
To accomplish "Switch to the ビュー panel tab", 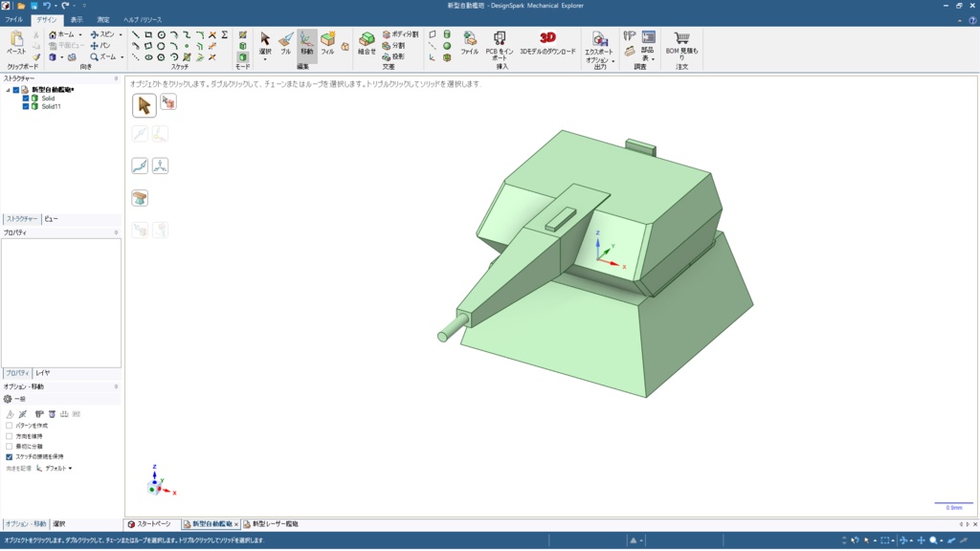I will tap(52, 219).
